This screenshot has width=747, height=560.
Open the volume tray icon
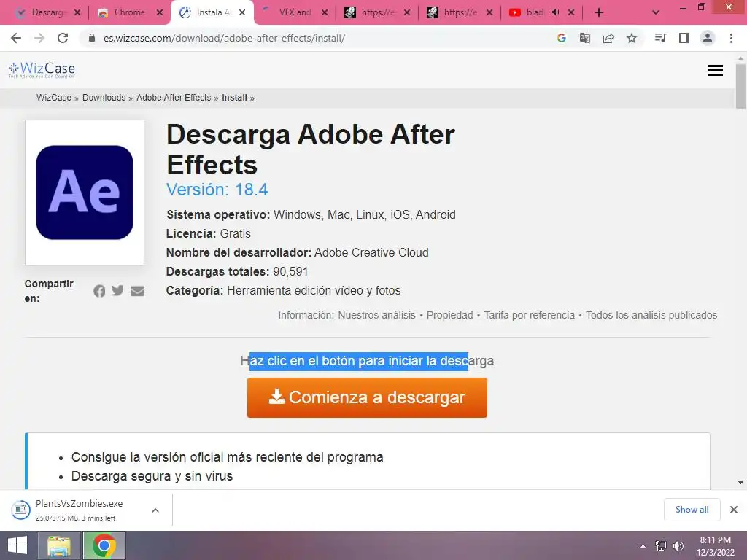(x=678, y=546)
